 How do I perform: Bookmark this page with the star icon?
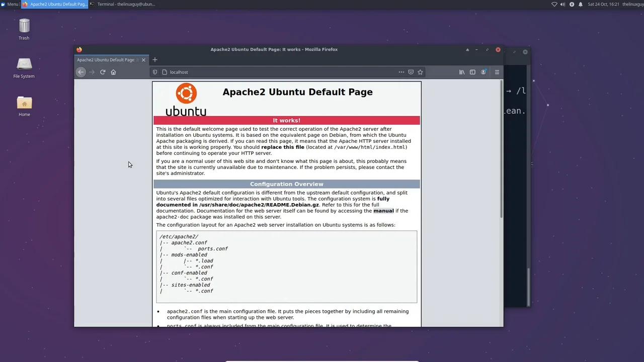[420, 72]
